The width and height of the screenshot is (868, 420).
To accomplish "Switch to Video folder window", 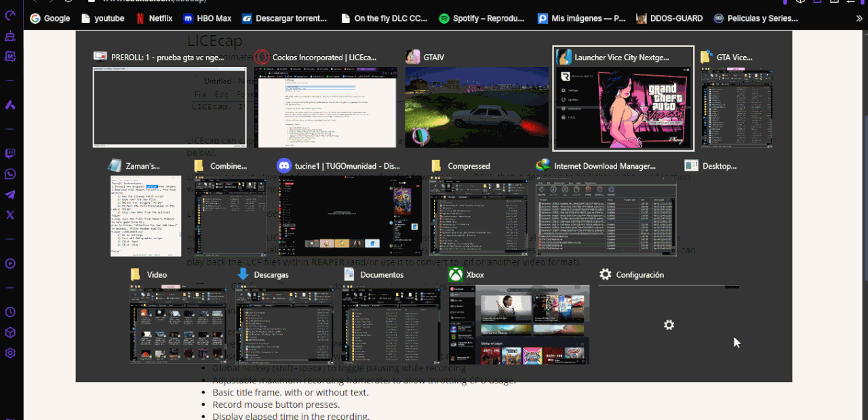I will click(179, 316).
